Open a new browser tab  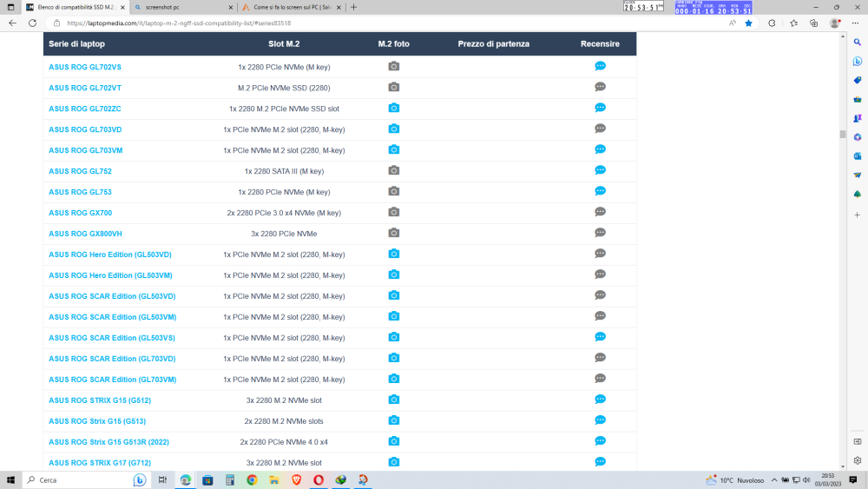(354, 7)
